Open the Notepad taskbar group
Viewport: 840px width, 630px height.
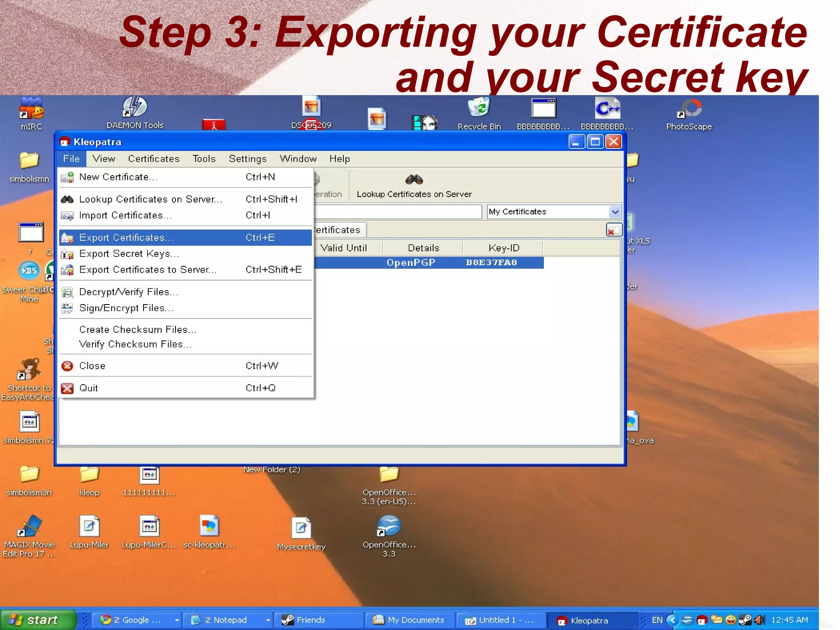point(228,620)
